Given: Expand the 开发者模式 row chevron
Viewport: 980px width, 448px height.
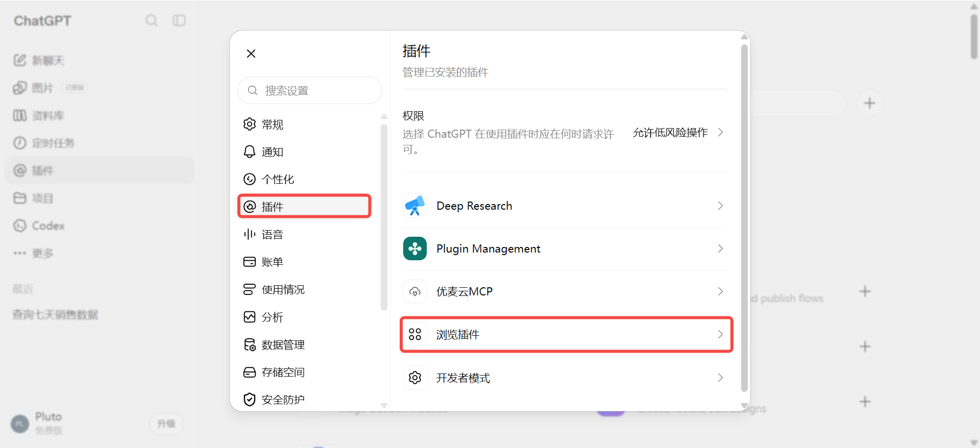Looking at the screenshot, I should click(x=720, y=378).
